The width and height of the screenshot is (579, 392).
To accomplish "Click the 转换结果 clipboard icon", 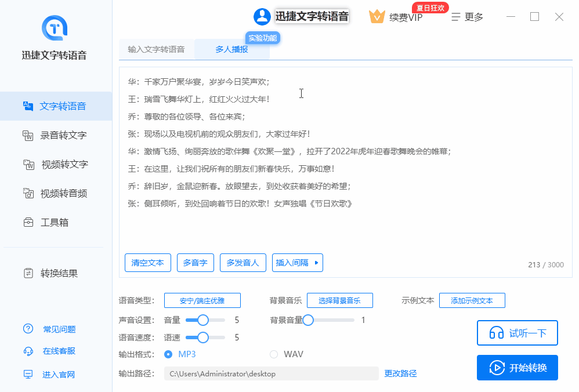I will point(28,273).
